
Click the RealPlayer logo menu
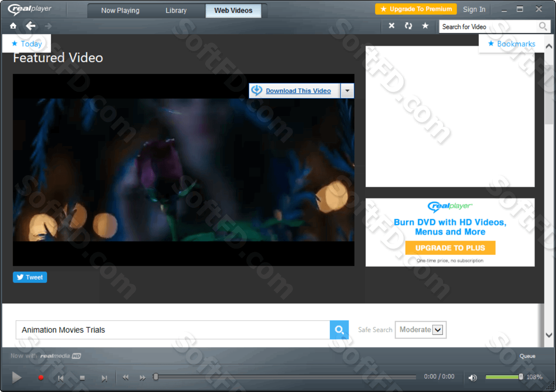[30, 9]
